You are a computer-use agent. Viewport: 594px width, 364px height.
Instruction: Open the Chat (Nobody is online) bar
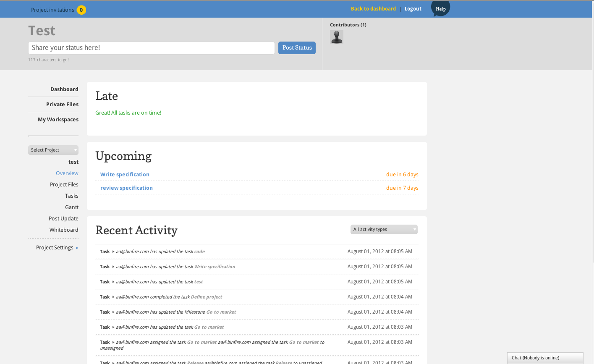click(545, 358)
